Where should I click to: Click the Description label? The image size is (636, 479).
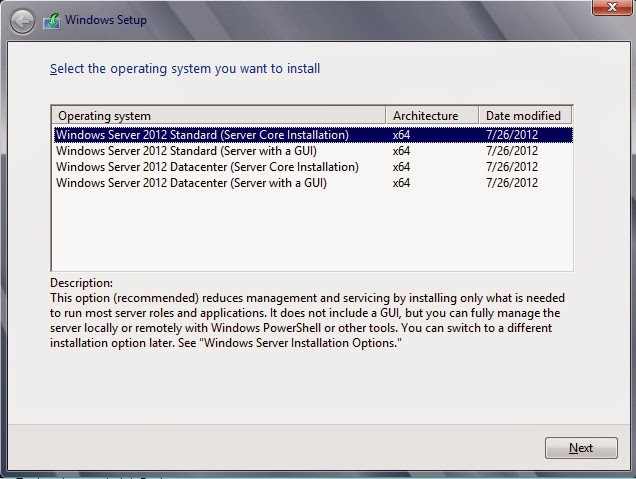click(x=82, y=283)
